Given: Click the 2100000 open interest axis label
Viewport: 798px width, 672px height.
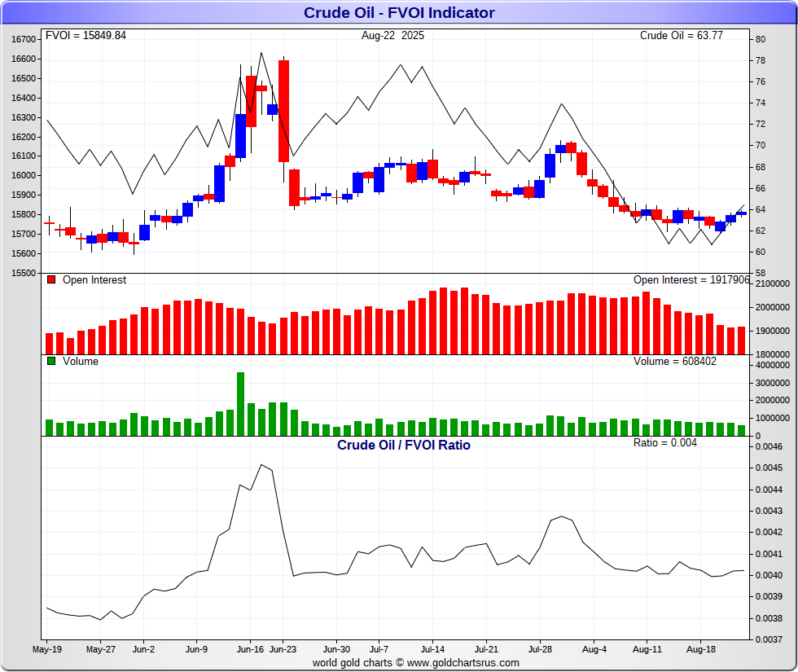Looking at the screenshot, I should pos(773,284).
